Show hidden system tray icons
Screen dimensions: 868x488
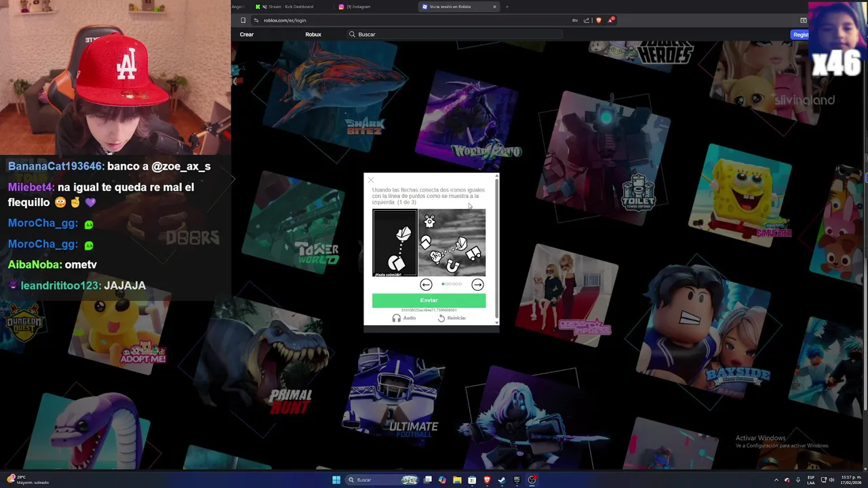coord(776,480)
